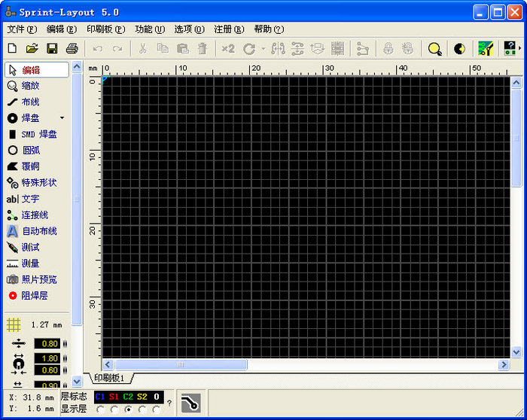Click the Rotate circular arrow icon
This screenshot has width=527, height=420.
coord(249,49)
